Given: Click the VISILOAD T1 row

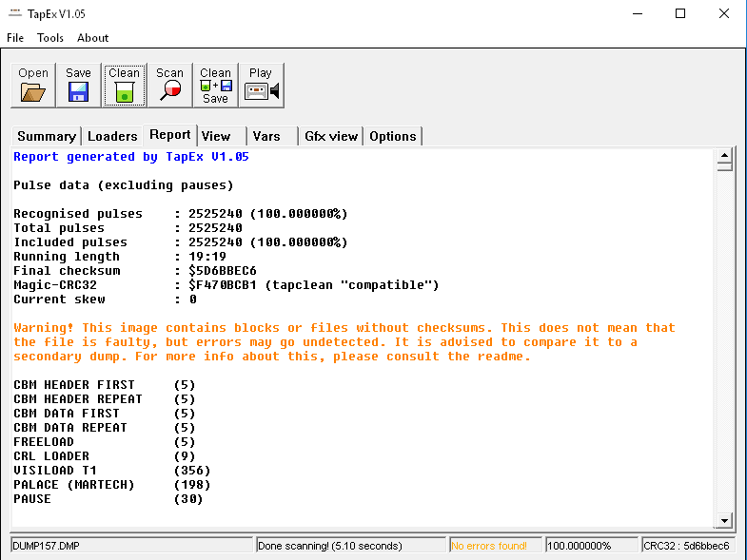Looking at the screenshot, I should click(x=112, y=471).
